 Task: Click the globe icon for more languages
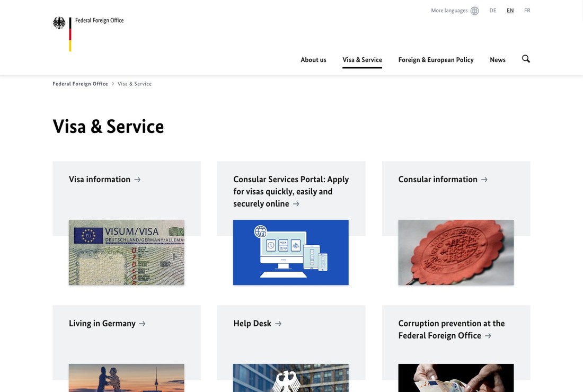click(475, 11)
